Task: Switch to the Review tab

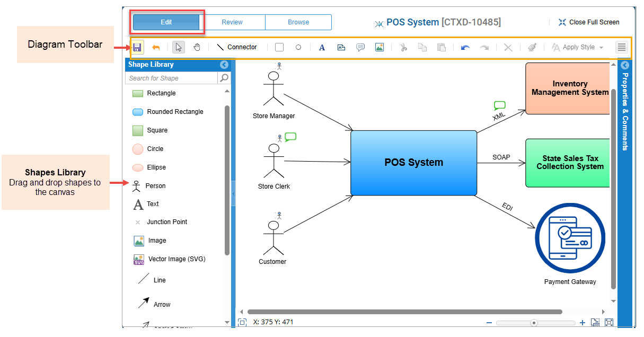Action: tap(232, 22)
